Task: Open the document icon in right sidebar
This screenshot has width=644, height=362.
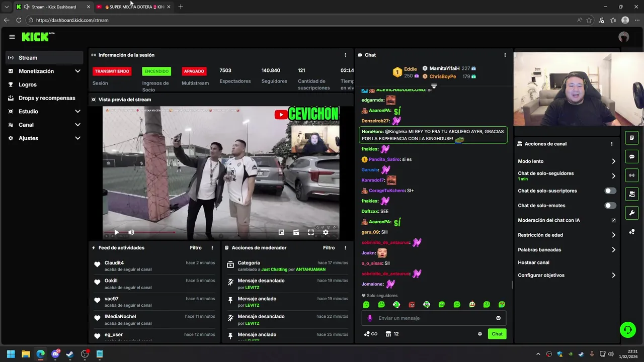Action: point(632,138)
